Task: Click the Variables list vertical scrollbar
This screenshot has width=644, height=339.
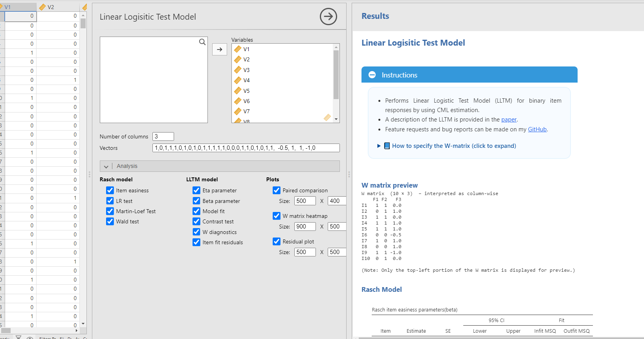Action: pos(336,75)
